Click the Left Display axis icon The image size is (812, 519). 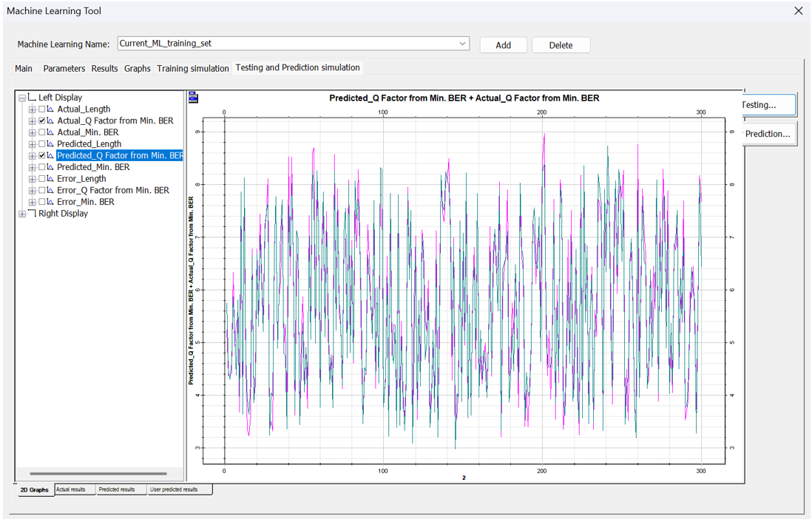32,98
